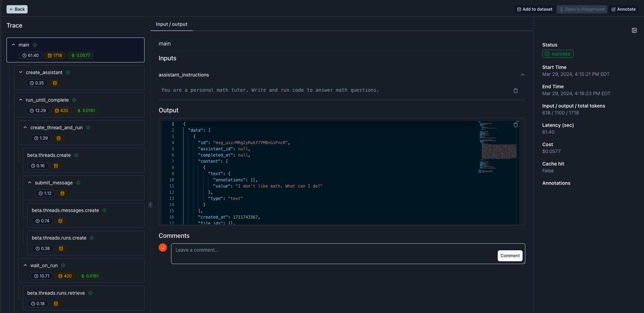Image resolution: width=644 pixels, height=313 pixels.
Task: Copy the assistant_instructions text
Action: pos(515,90)
